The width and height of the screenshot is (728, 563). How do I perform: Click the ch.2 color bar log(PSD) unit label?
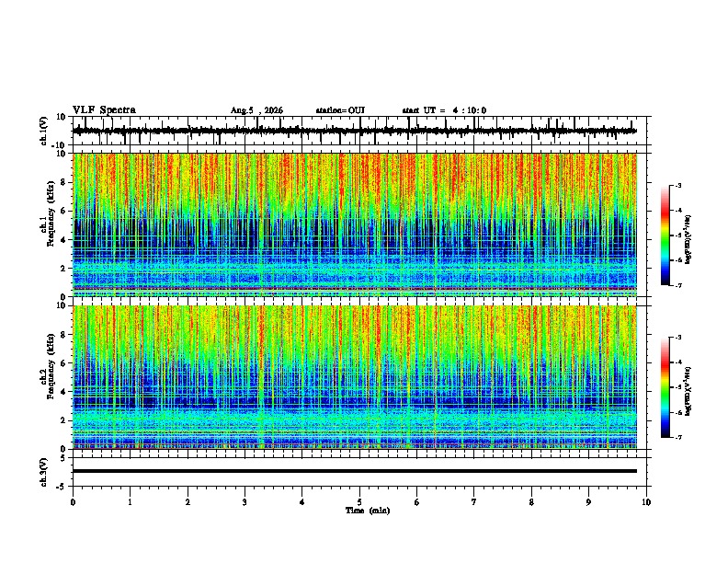click(x=688, y=391)
